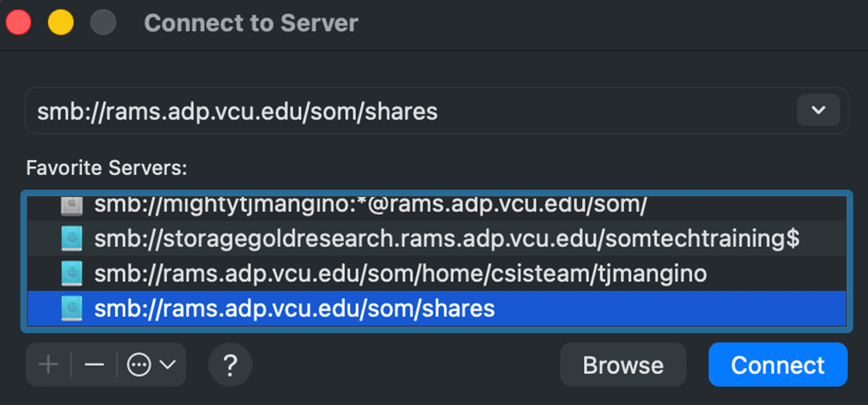
Task: Select the mightytjmangino rams.adp.vcu.edu/som favorite
Action: (x=371, y=205)
